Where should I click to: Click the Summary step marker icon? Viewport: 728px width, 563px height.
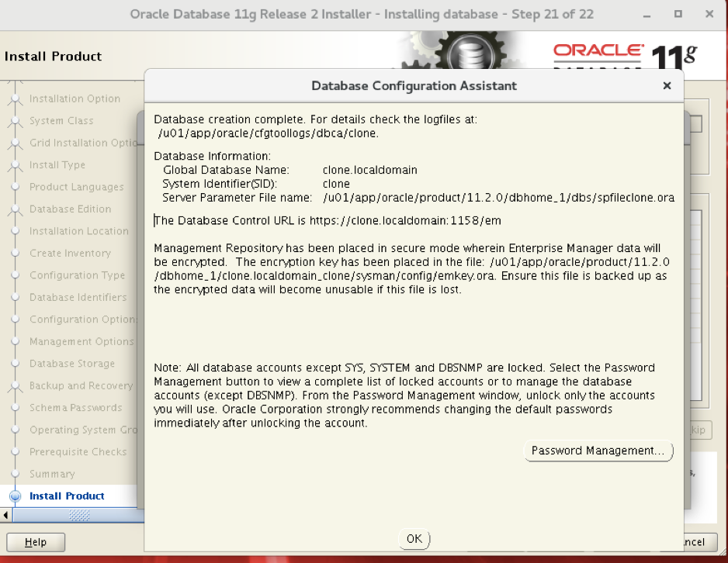point(17,474)
